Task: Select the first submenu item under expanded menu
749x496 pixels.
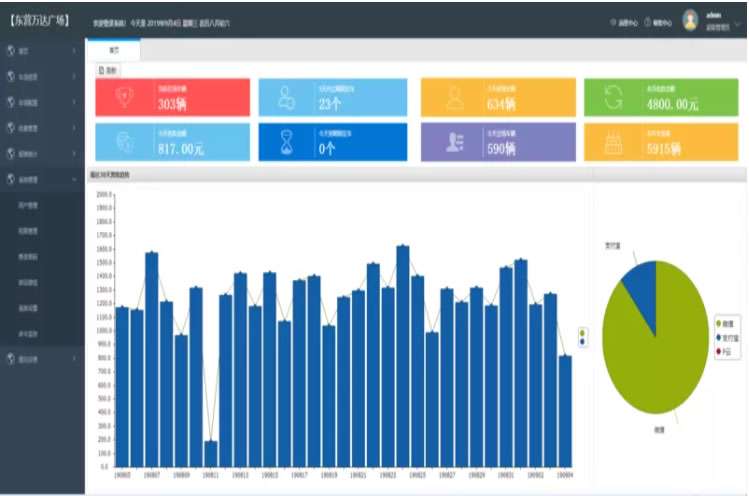Action: click(28, 205)
